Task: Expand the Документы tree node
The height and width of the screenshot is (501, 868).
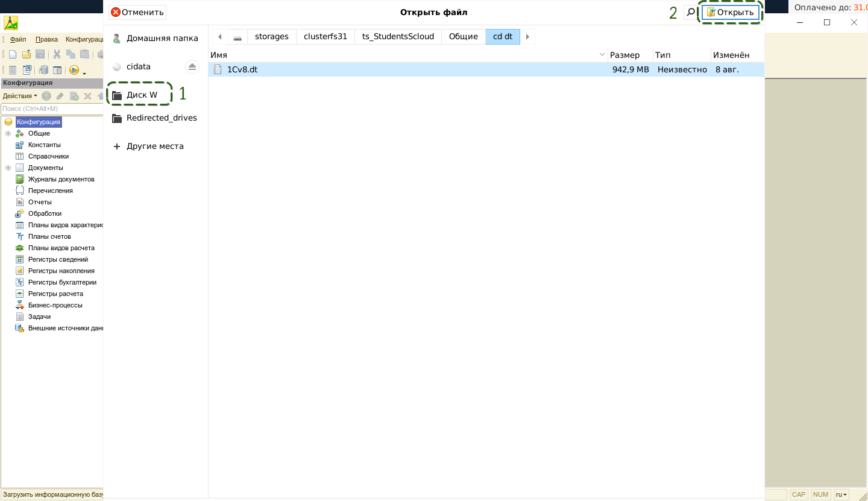Action: (x=8, y=168)
